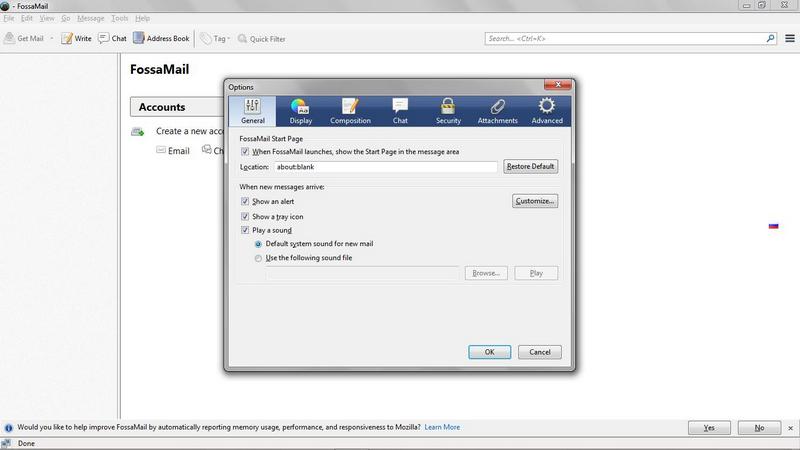The height and width of the screenshot is (450, 800).
Task: Close the Options dialog with the red X
Action: tap(558, 84)
